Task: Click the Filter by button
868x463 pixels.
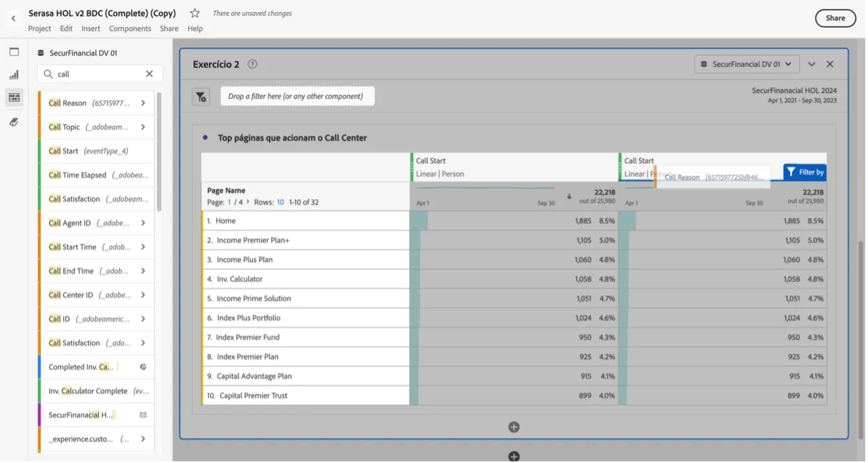Action: [805, 172]
